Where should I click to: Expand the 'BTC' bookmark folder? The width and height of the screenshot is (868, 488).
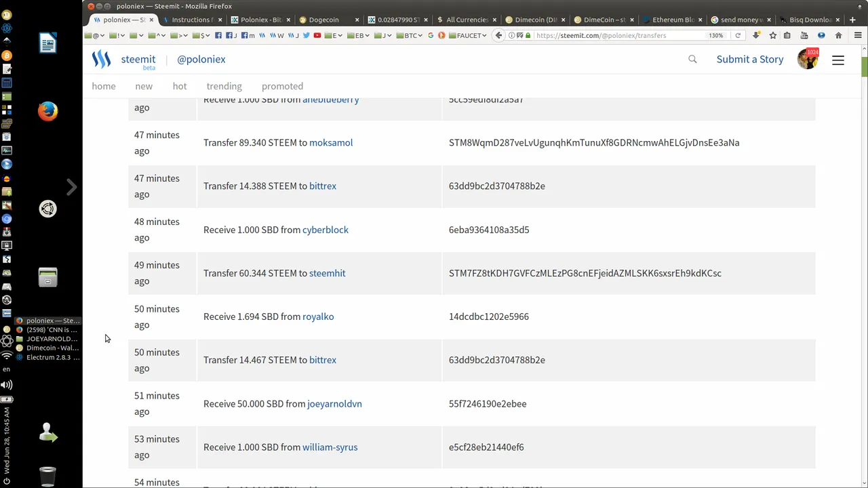410,35
